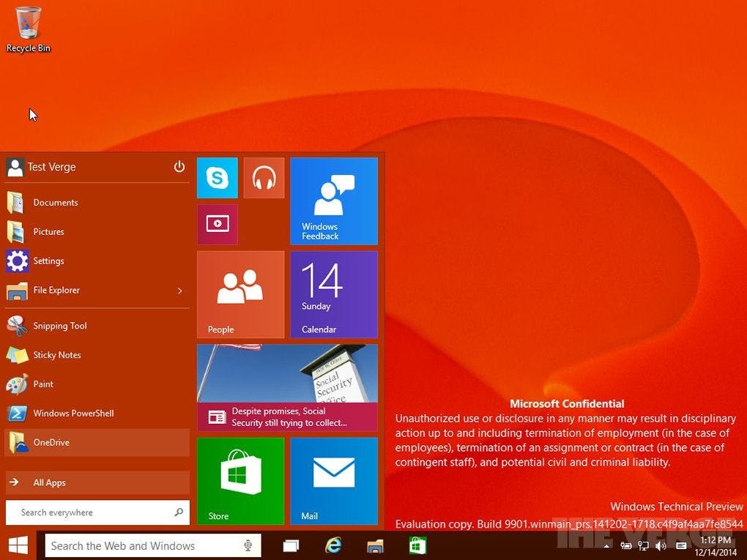Expand the File Explorer submenu arrow

pyautogui.click(x=179, y=290)
